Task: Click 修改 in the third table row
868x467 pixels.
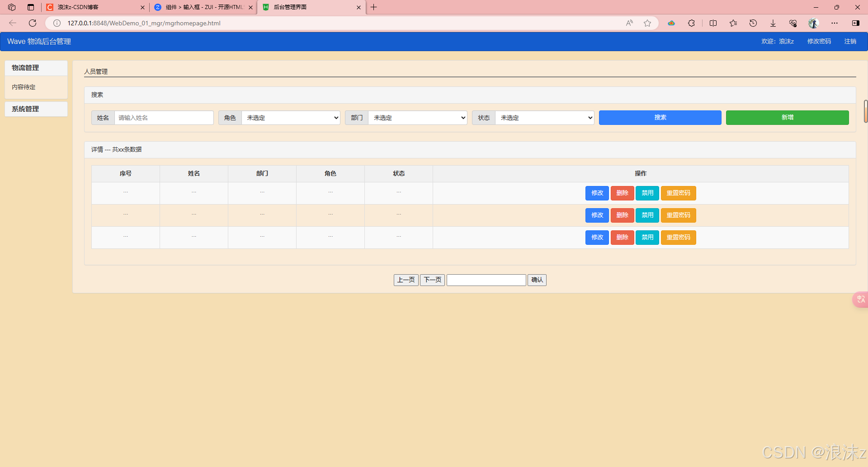Action: coord(597,238)
